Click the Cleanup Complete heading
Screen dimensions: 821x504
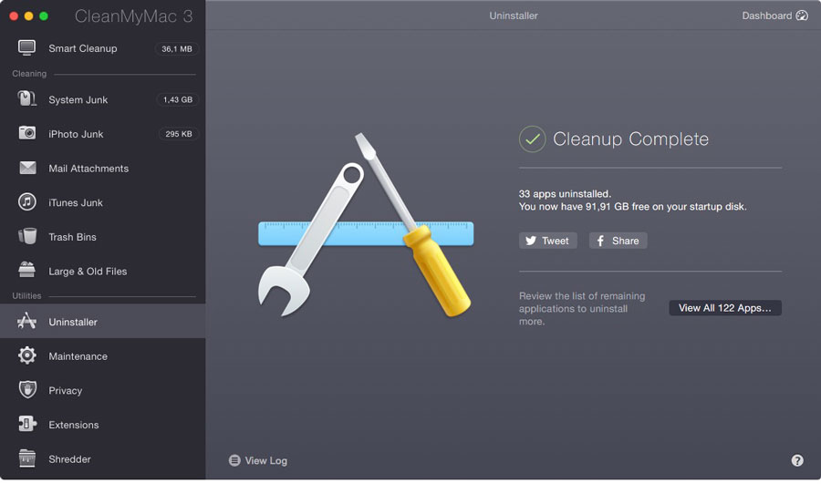[x=630, y=139]
